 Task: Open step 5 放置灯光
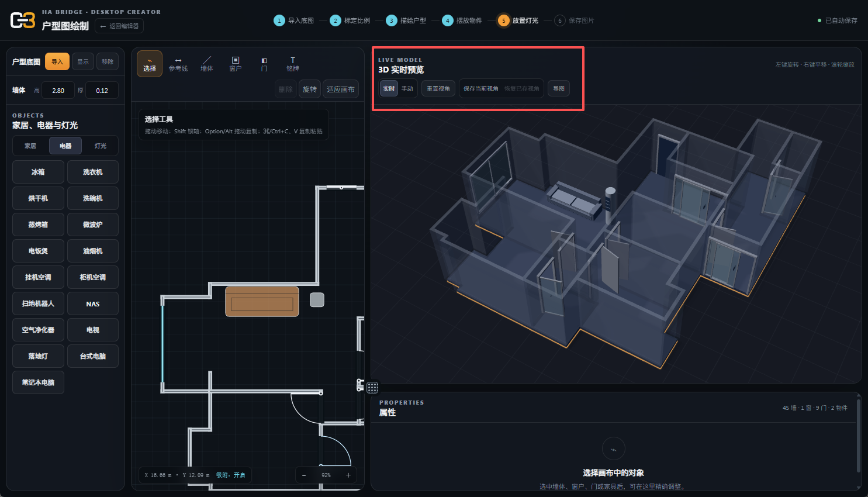(518, 20)
